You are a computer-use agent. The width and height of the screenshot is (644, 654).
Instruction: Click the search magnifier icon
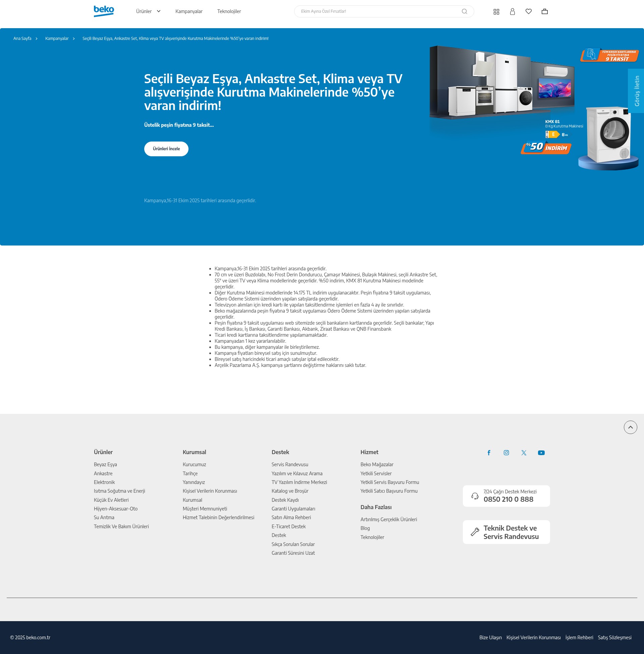pos(465,11)
